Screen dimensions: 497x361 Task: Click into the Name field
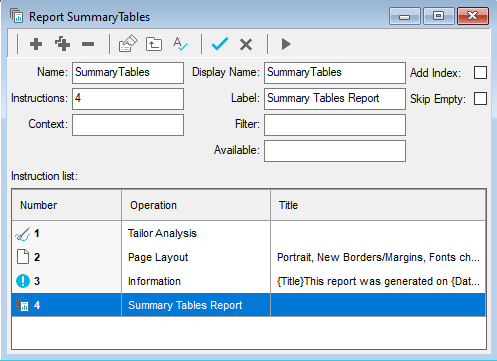pyautogui.click(x=128, y=73)
